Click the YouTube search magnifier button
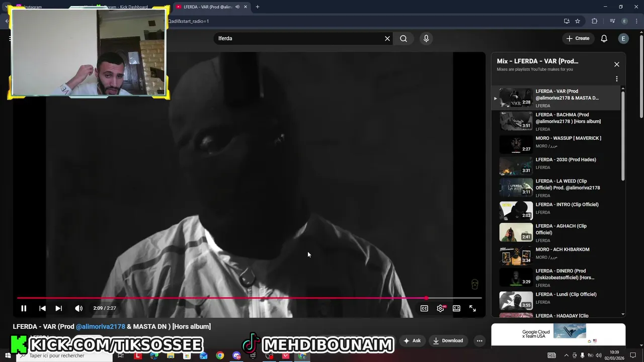 404,38
